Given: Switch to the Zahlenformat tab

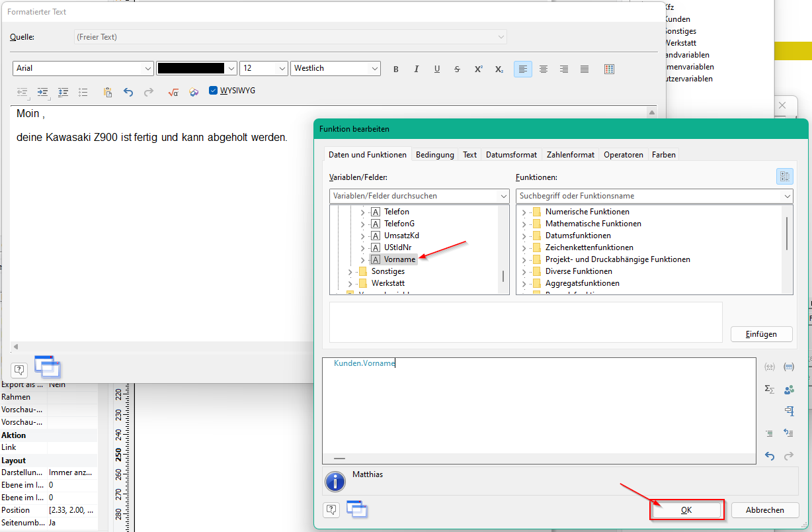Looking at the screenshot, I should [571, 155].
